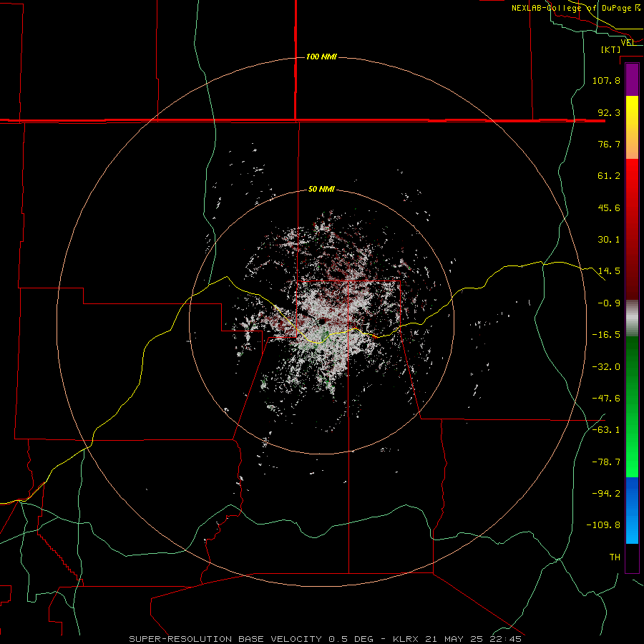Click the 61.2 velocity scale value

point(609,176)
